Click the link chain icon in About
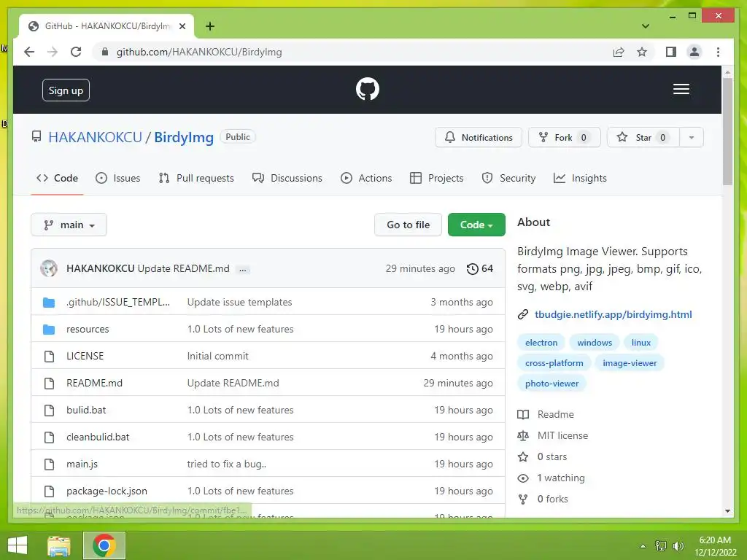This screenshot has height=560, width=747. [x=523, y=315]
